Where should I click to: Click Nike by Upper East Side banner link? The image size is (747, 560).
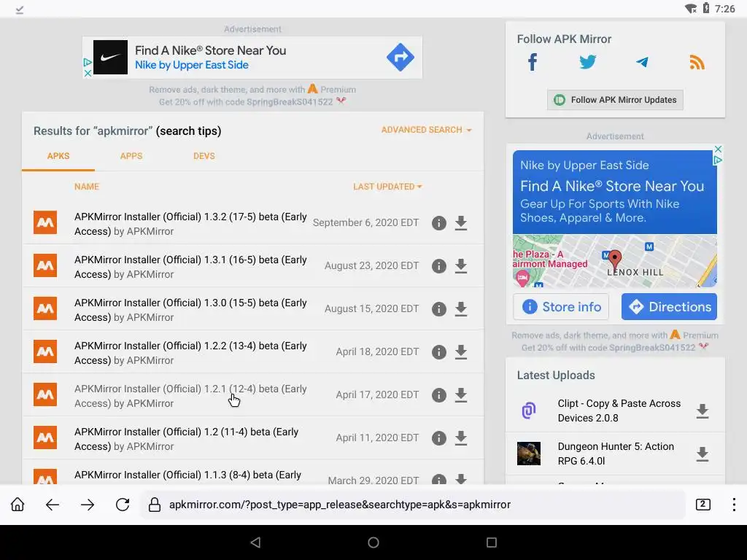click(x=192, y=65)
